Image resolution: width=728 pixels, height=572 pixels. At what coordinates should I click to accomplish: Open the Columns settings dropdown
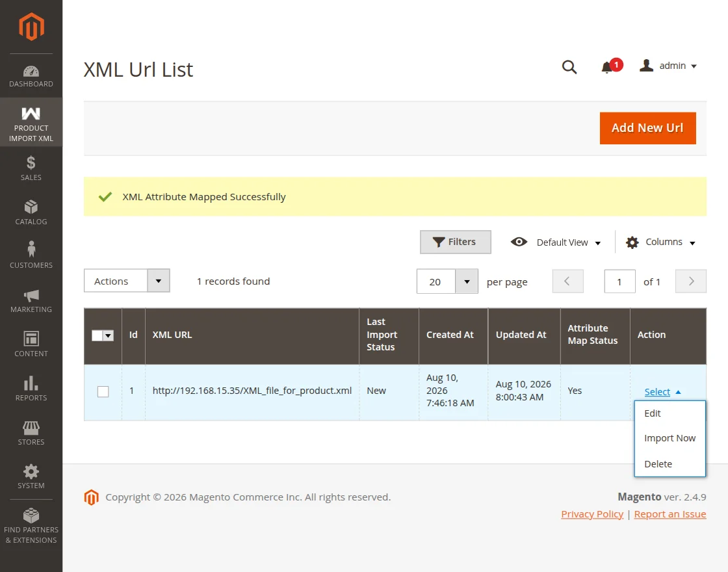click(660, 242)
